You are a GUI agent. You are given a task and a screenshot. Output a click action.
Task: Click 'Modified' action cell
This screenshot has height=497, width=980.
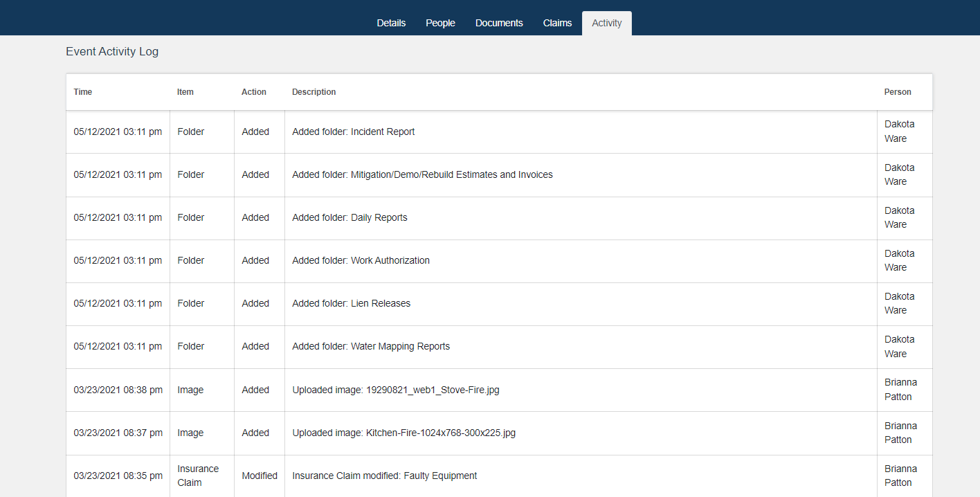[260, 476]
